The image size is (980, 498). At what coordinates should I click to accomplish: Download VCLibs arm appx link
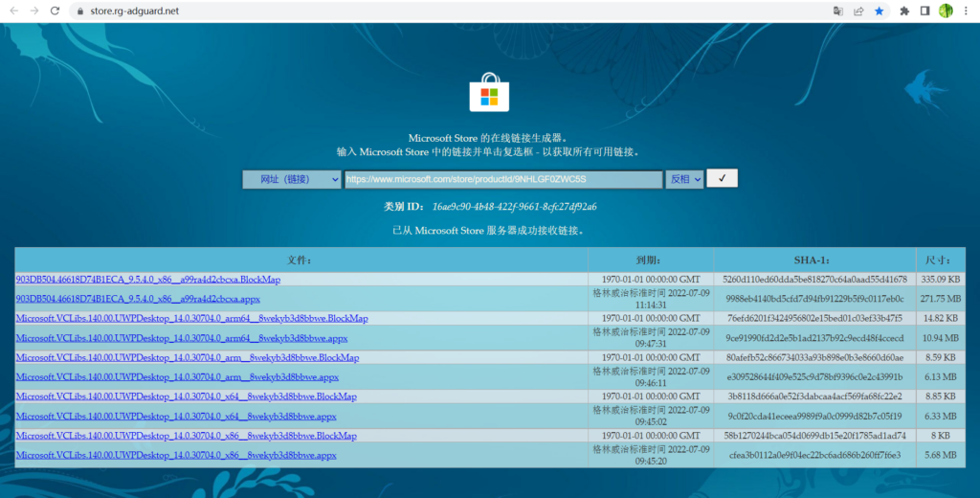pyautogui.click(x=177, y=377)
